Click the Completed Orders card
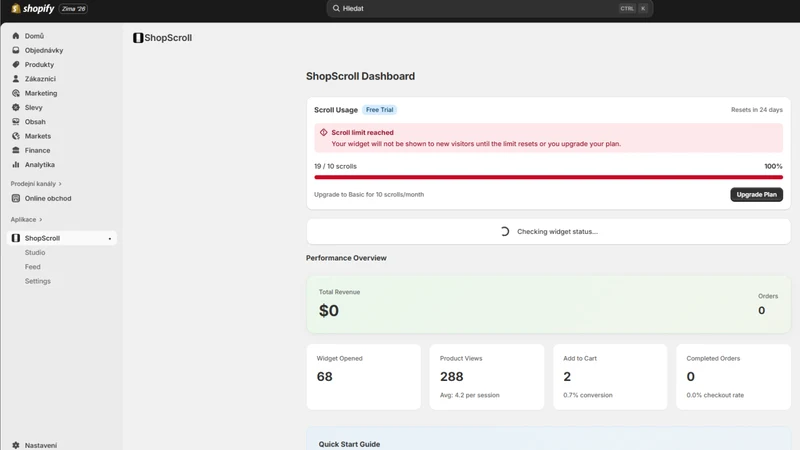The width and height of the screenshot is (800, 450). (733, 377)
